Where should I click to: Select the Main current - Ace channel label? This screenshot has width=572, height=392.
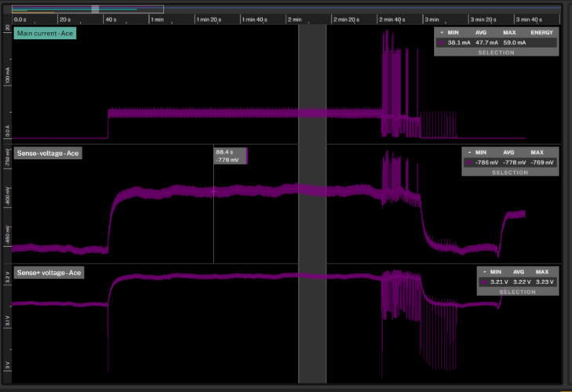click(x=45, y=34)
